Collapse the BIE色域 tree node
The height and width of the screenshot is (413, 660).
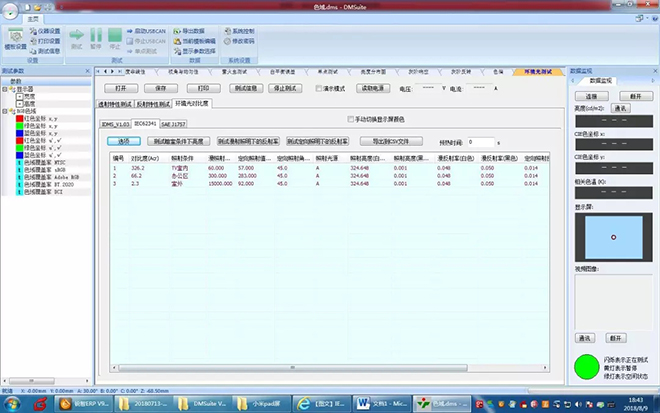4,109
